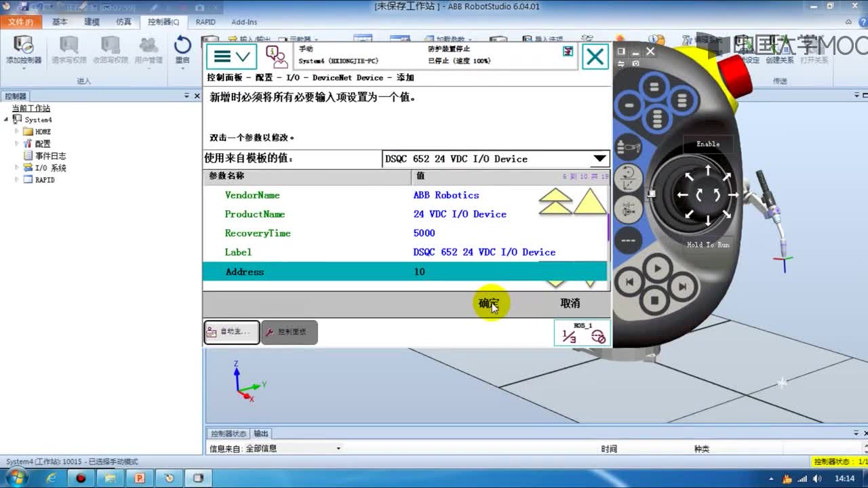This screenshot has width=868, height=488.
Task: Click the joystick up arrow
Action: tap(708, 170)
